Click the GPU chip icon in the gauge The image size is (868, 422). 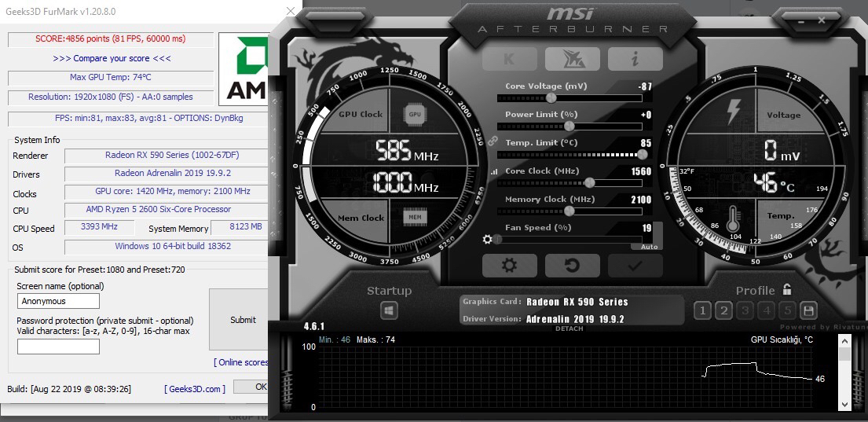(415, 115)
